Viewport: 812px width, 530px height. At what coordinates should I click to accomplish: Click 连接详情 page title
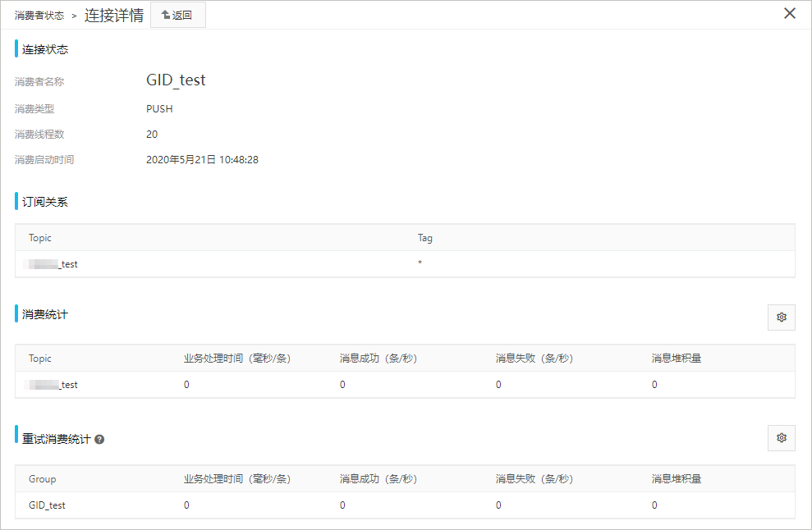[114, 15]
